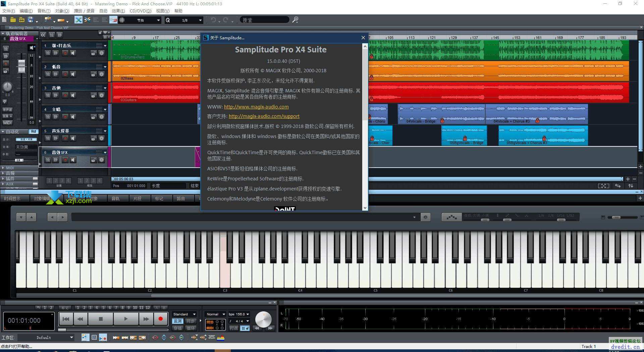Click the mixer icon in bottom toolbar
This screenshot has width=644, height=352.
[x=94, y=338]
